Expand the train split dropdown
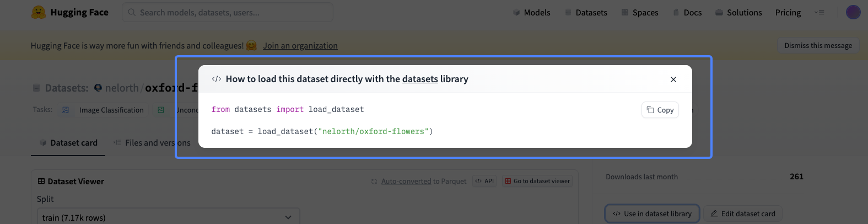The height and width of the screenshot is (224, 868). click(x=168, y=217)
